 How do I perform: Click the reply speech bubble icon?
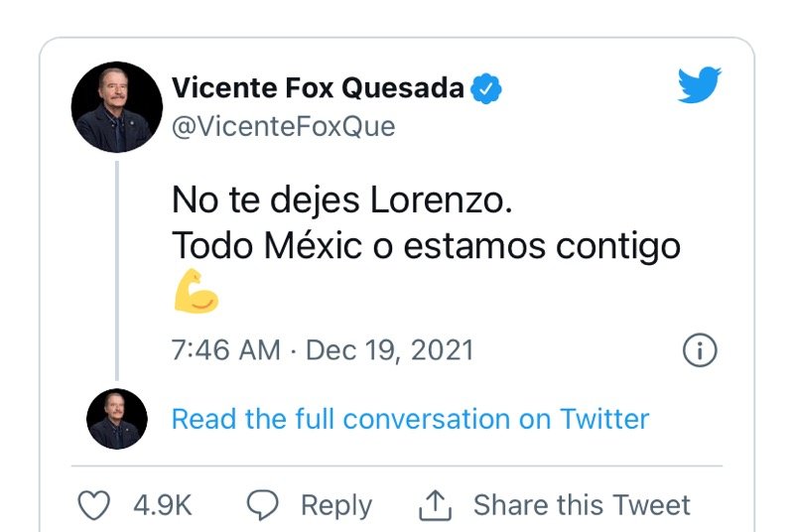[x=262, y=505]
